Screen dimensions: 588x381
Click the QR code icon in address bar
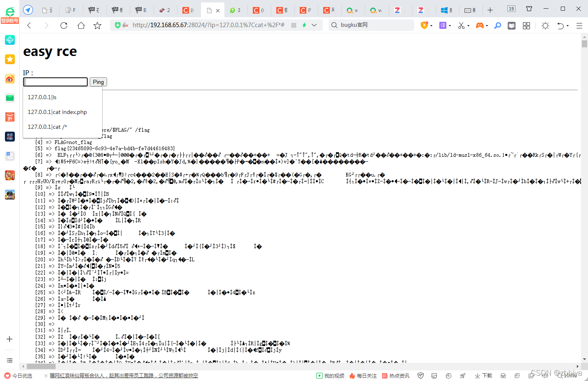(294, 25)
